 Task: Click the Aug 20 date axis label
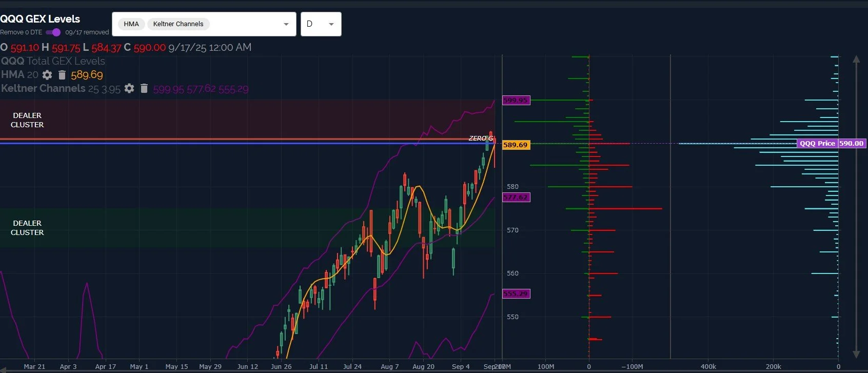423,367
